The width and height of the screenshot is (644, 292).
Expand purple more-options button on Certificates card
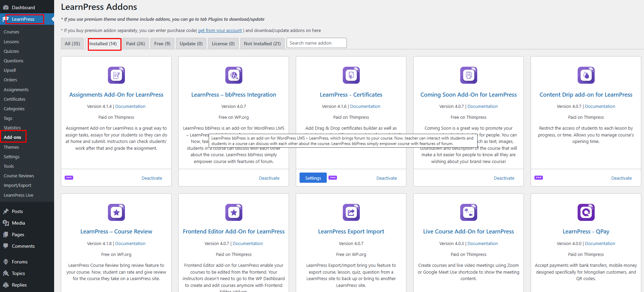pos(333,178)
